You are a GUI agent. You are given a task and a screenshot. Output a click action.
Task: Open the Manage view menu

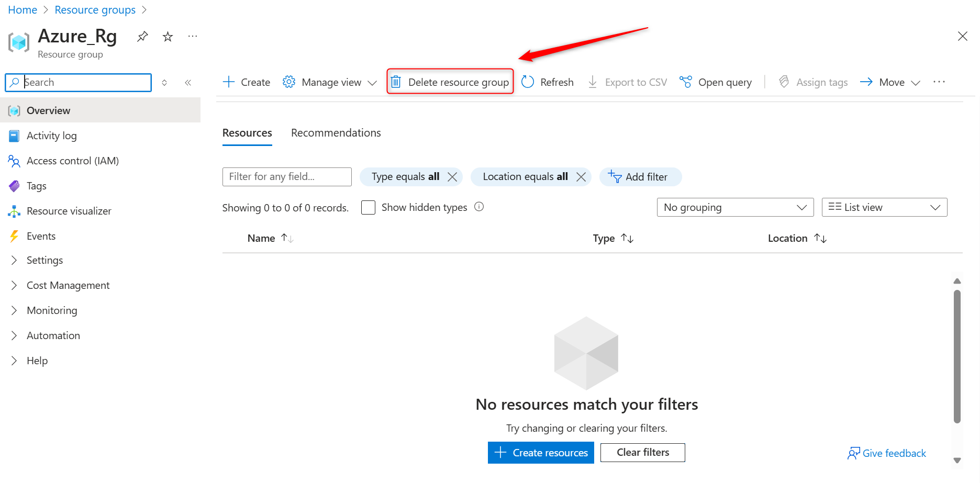330,82
